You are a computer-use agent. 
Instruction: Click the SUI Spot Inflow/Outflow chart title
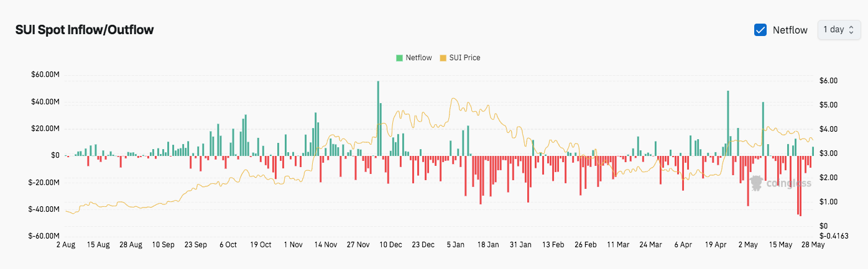85,30
